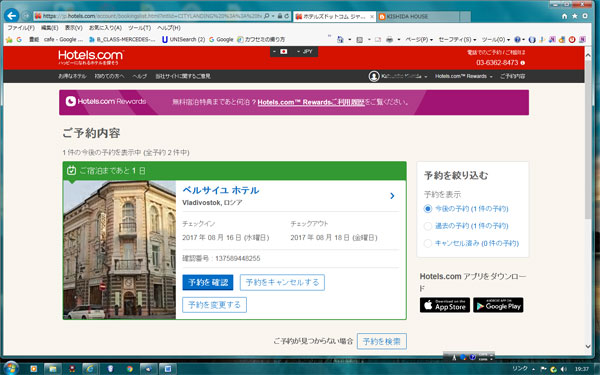600x375 pixels.
Task: Open the B_CLASS-MERCEDES bookmark
Action: [122, 39]
